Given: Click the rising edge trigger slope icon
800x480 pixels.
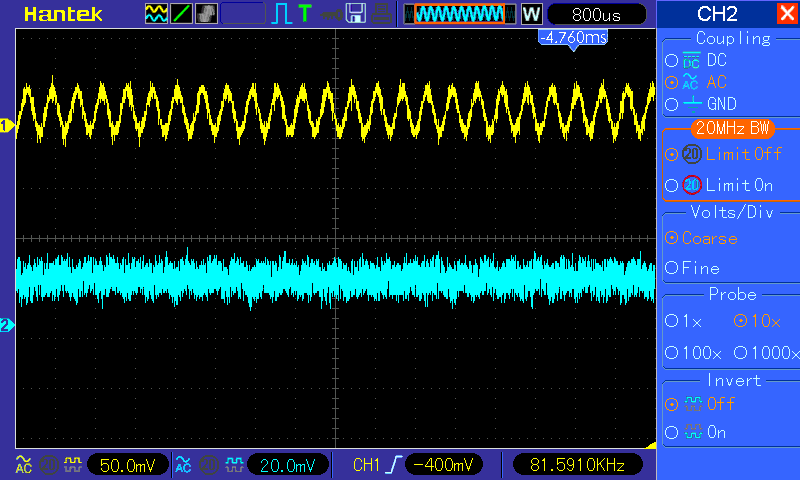Looking at the screenshot, I should point(394,465).
